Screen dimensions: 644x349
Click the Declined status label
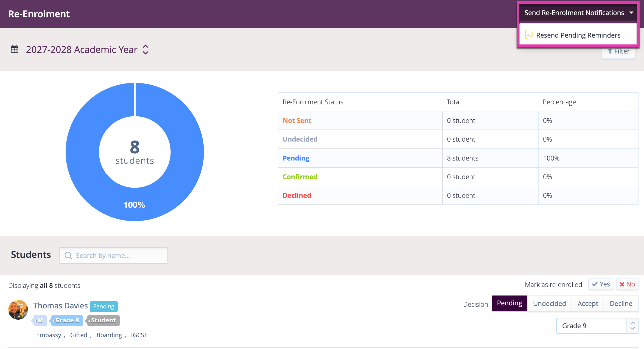(x=297, y=195)
